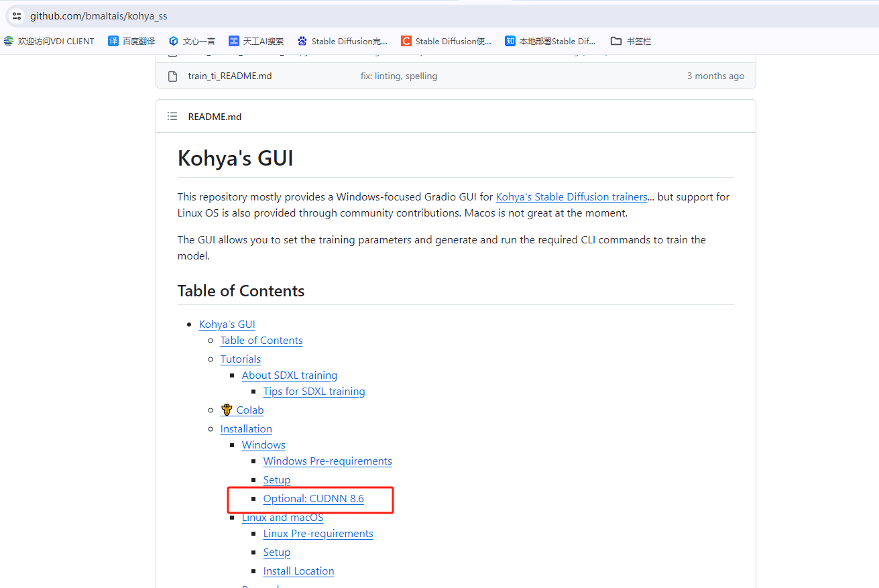The width and height of the screenshot is (879, 588).
Task: Jump to Kohya's GUI in the contents list
Action: click(227, 325)
